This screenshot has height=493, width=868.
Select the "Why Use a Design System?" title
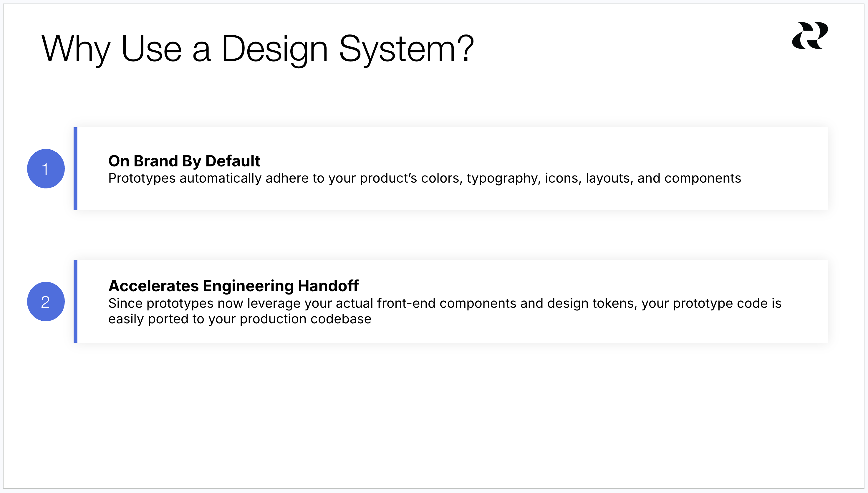click(257, 49)
